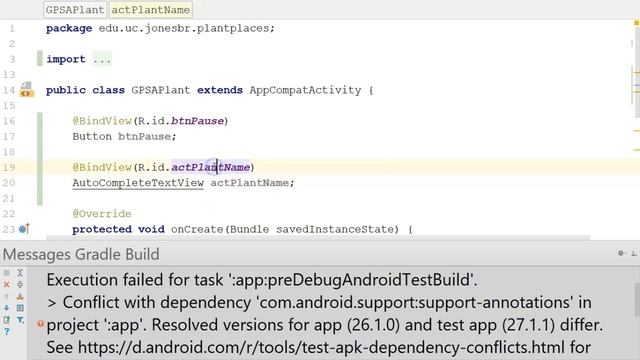Expand the collapsed import block
Screen dimensions: 640x360
[x=102, y=59]
